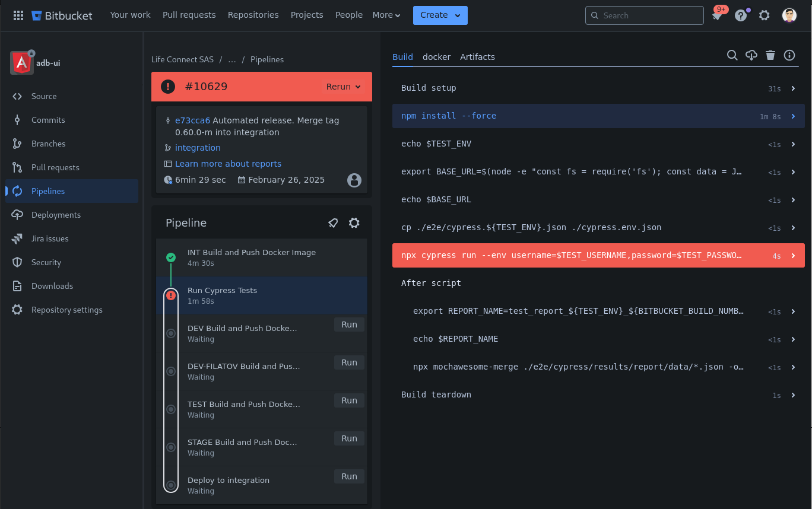Viewport: 812px width, 509px height.
Task: Click Life Connect SAS breadcrumb
Action: tap(182, 59)
